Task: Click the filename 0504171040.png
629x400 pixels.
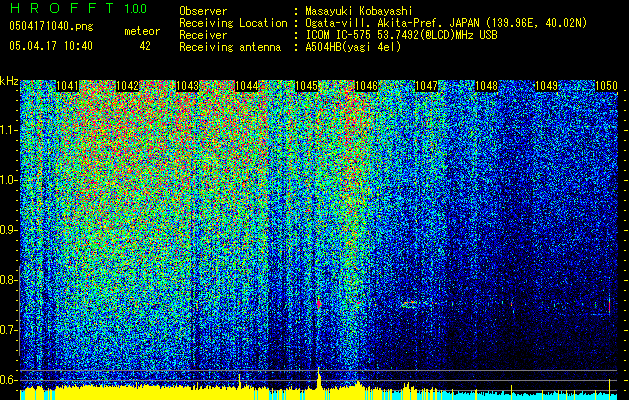Action: tap(51, 27)
